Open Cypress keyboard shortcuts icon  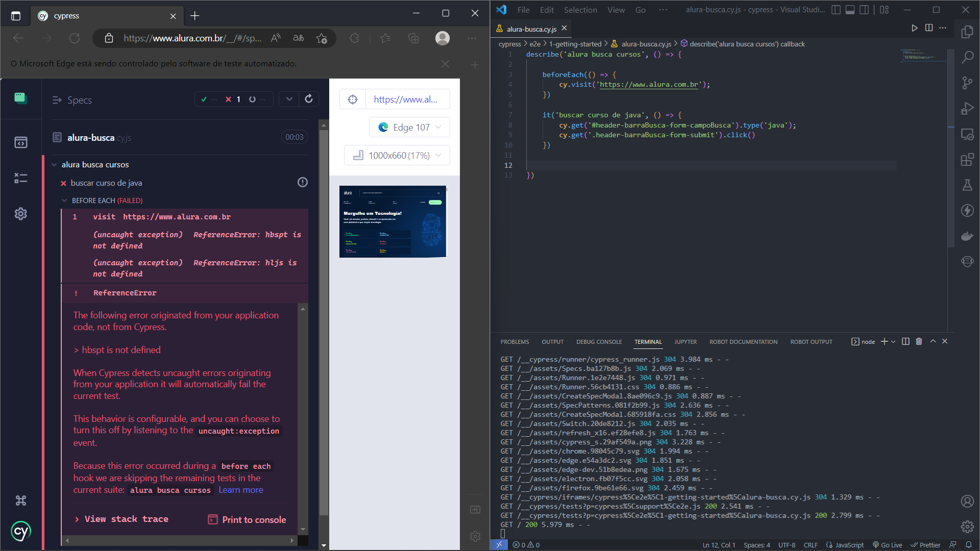21,500
